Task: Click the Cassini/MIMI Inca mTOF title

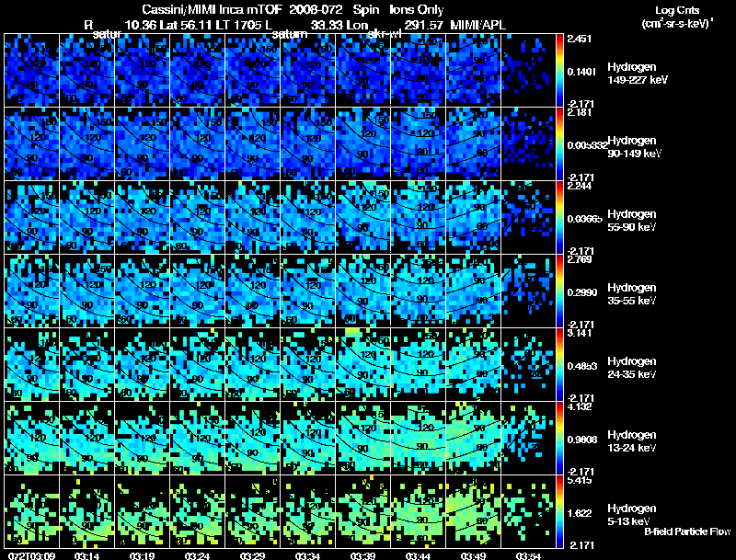Action: (x=212, y=9)
